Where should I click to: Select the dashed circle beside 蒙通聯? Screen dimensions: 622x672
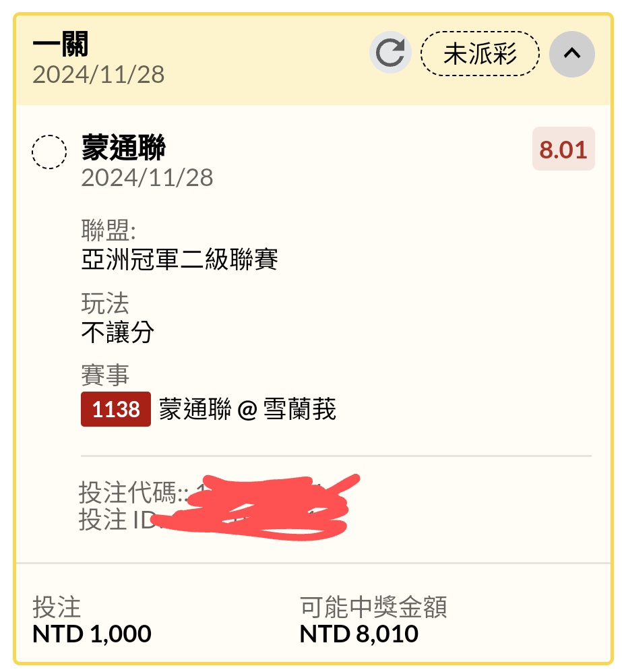click(x=49, y=152)
